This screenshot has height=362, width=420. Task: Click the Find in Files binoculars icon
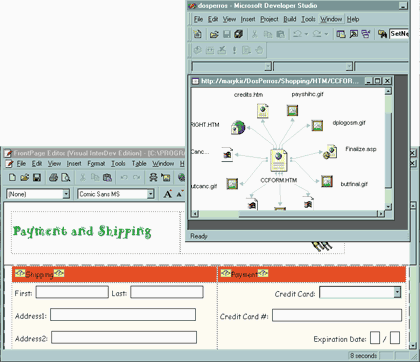382,34
